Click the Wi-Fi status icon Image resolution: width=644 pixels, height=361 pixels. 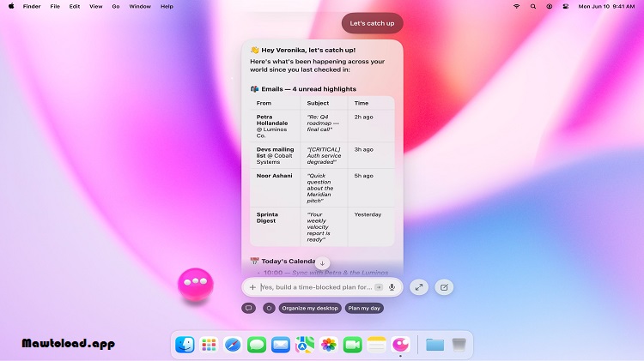(x=517, y=7)
